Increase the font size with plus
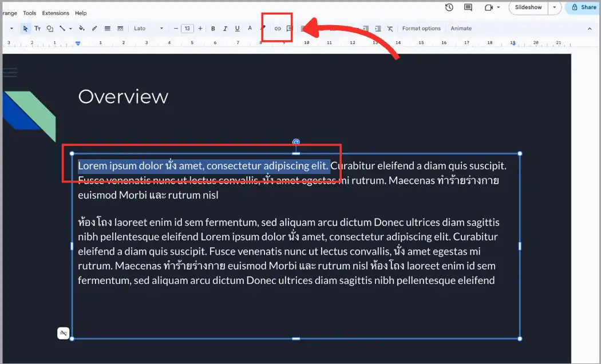Screen dimensions: 601x364 [x=200, y=29]
